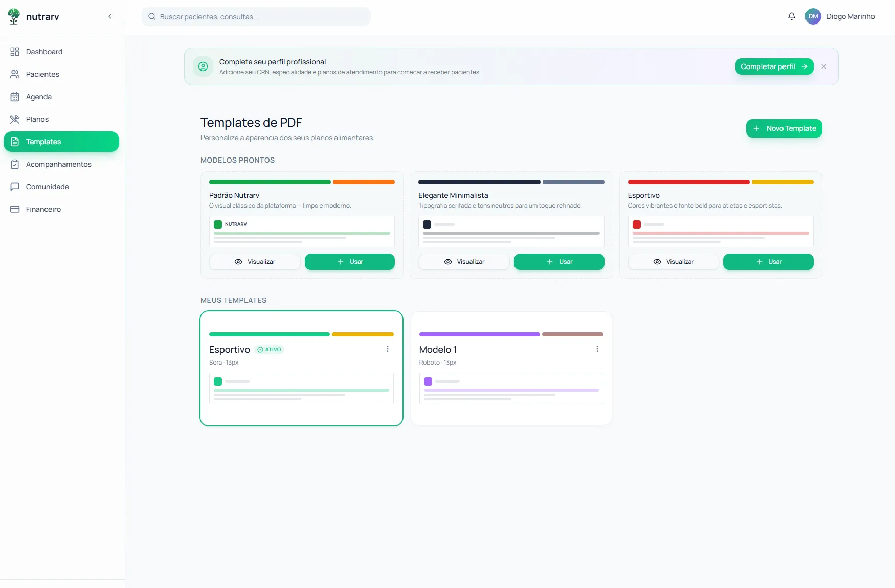Click the eye icon on Elegante Minimalista Visualizar
This screenshot has height=588, width=895.
[447, 262]
